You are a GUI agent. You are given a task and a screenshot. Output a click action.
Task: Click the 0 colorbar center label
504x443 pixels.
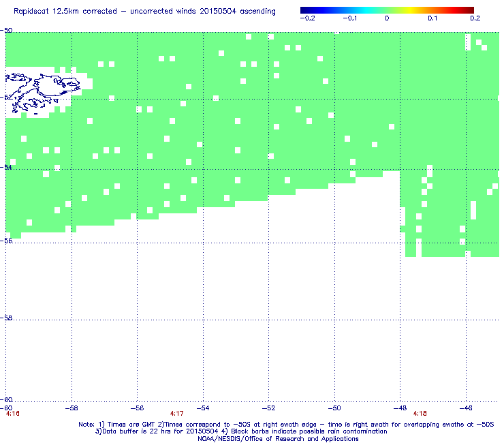pyautogui.click(x=387, y=18)
